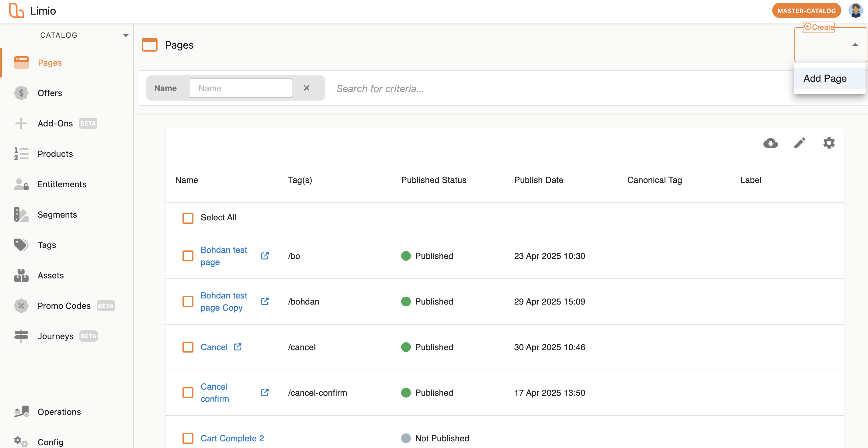
Task: Click the Tags label icon
Action: [x=21, y=245]
